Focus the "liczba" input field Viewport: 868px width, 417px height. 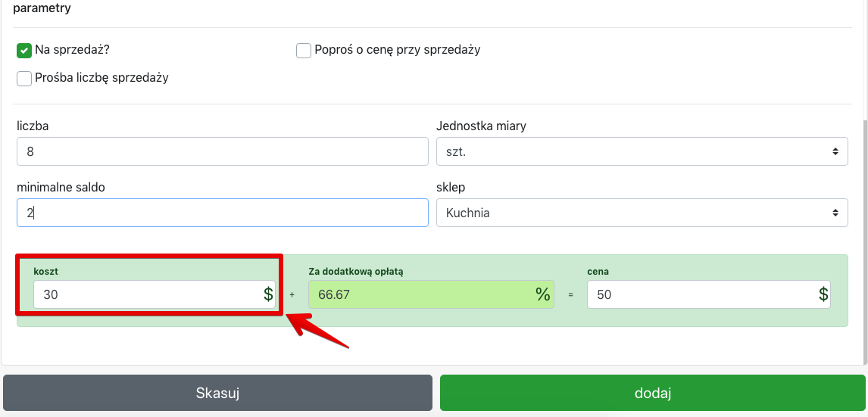click(222, 151)
